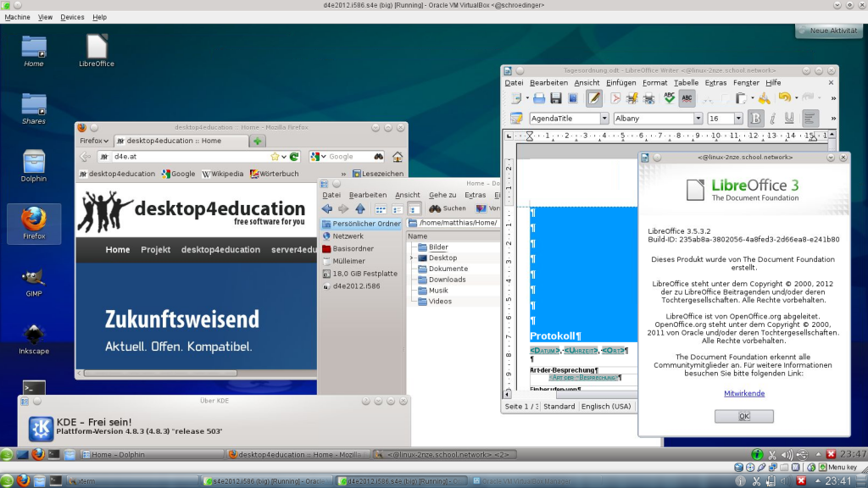Screen dimensions: 868x488
Task: Run Spelling and Grammar check in Writer
Action: (670, 98)
